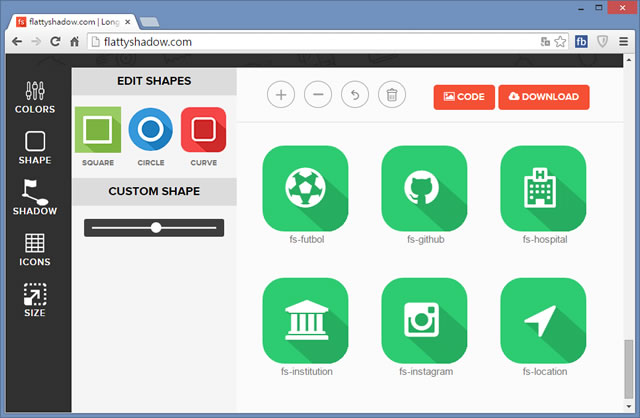Open the Chrome hamburger menu

pos(623,42)
